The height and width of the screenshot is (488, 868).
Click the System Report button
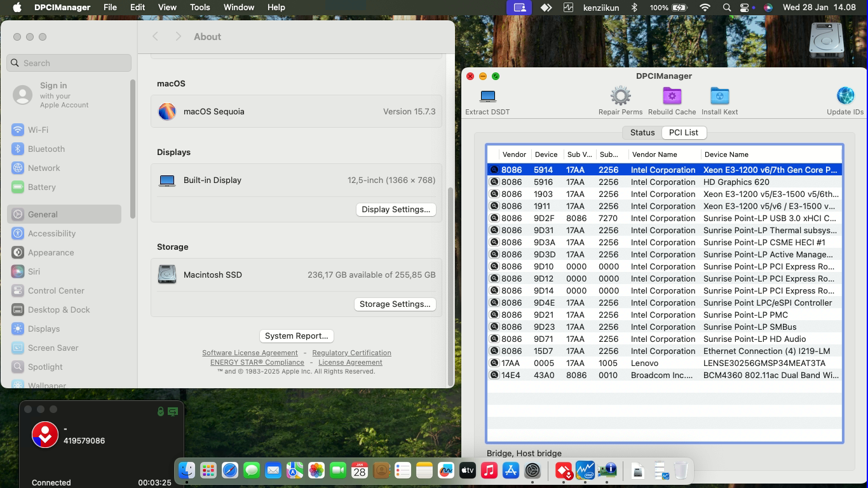coord(297,335)
